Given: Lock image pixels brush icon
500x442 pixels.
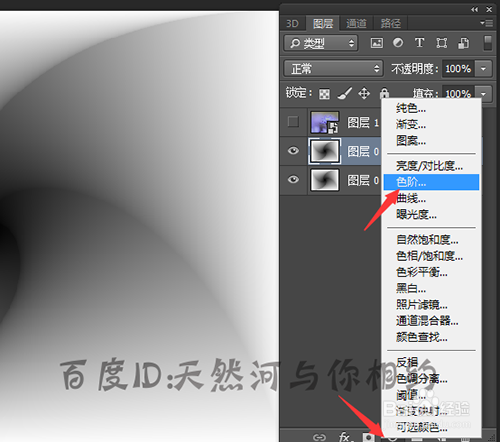Looking at the screenshot, I should [345, 94].
